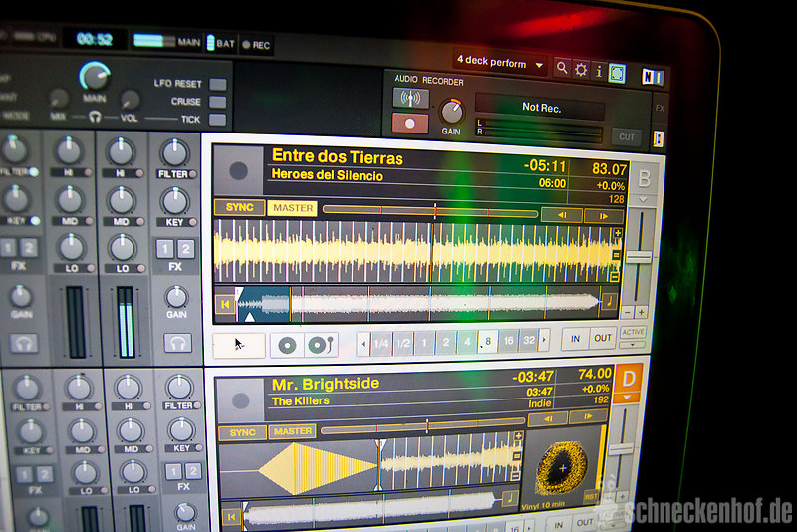This screenshot has height=532, width=797.
Task: Toggle the TICK metronome button
Action: pos(217,119)
